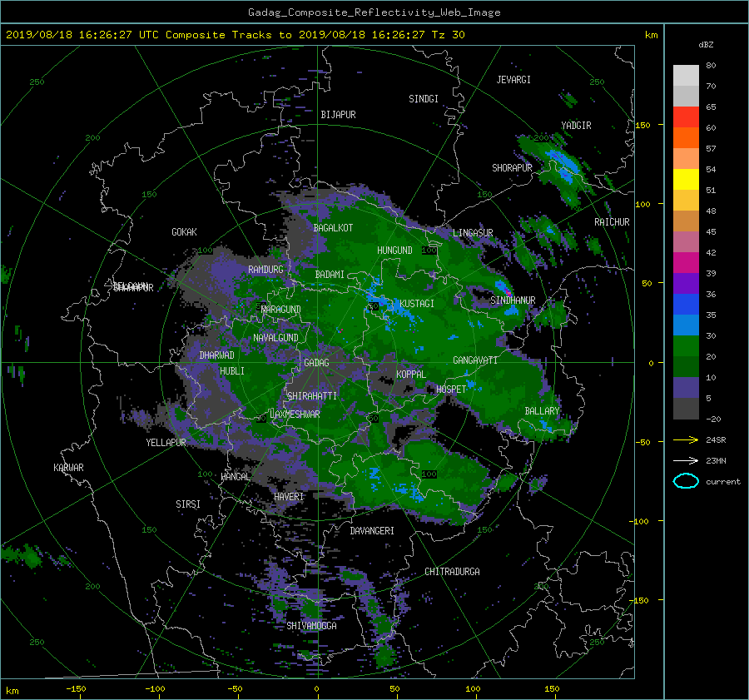Click the HUNGUND town label

[x=394, y=251]
